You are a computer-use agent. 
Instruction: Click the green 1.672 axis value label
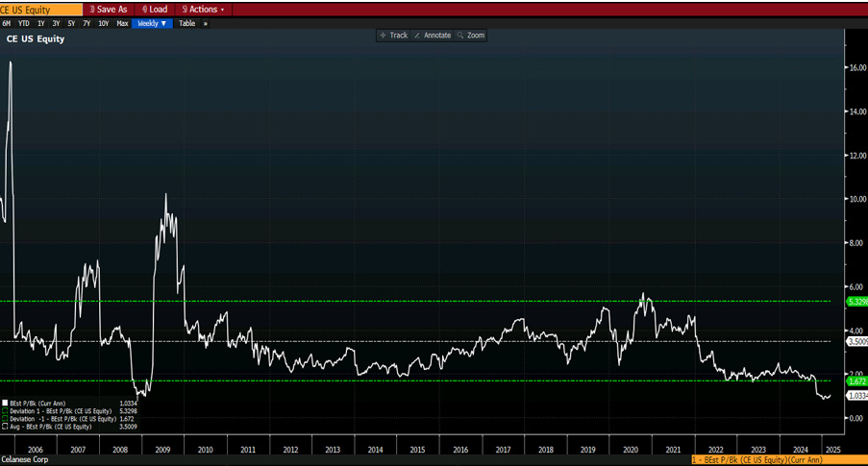857,381
